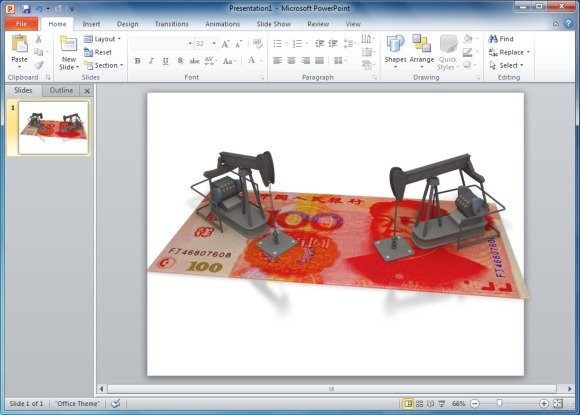Toggle Normal view button in status bar

tap(408, 404)
